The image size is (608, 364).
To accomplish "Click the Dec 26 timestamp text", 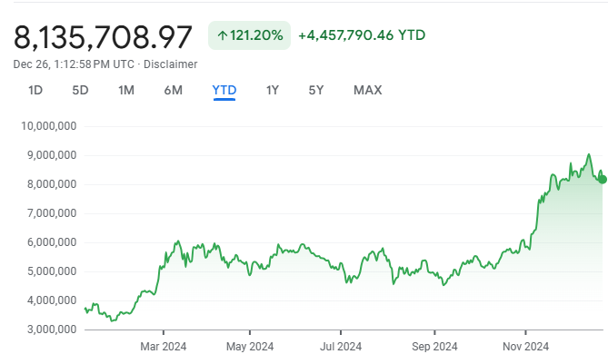I will tap(74, 64).
